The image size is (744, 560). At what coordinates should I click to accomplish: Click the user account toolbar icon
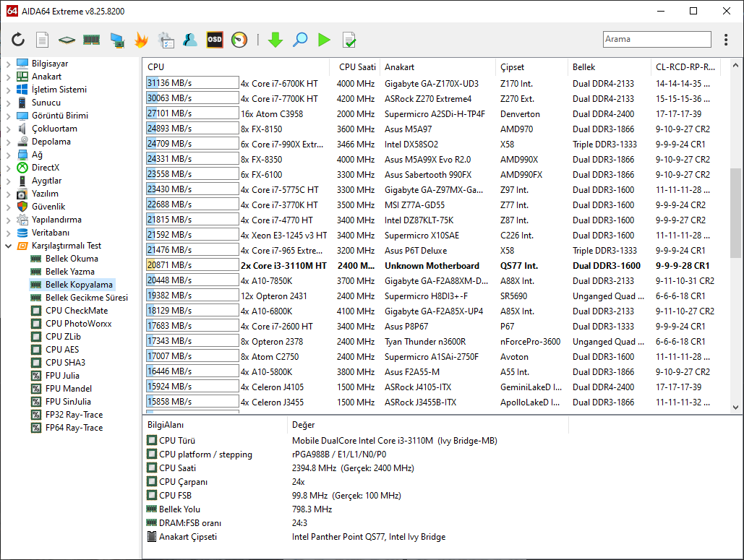pos(189,40)
